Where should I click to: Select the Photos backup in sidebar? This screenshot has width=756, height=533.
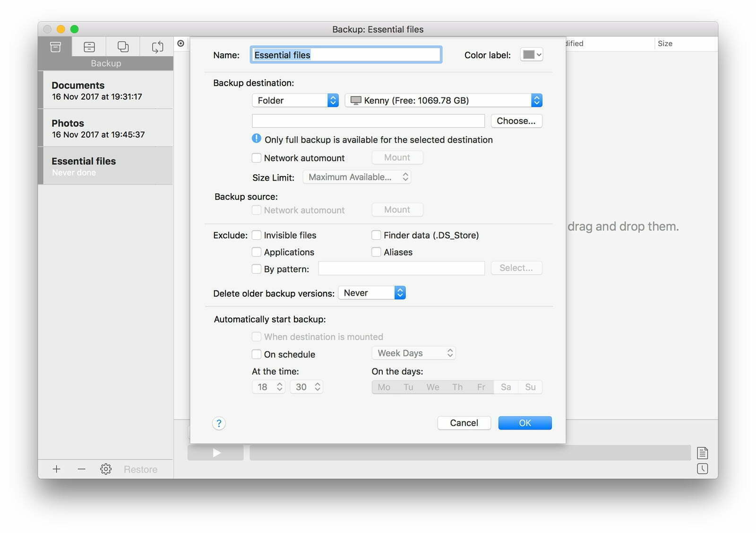tap(106, 128)
